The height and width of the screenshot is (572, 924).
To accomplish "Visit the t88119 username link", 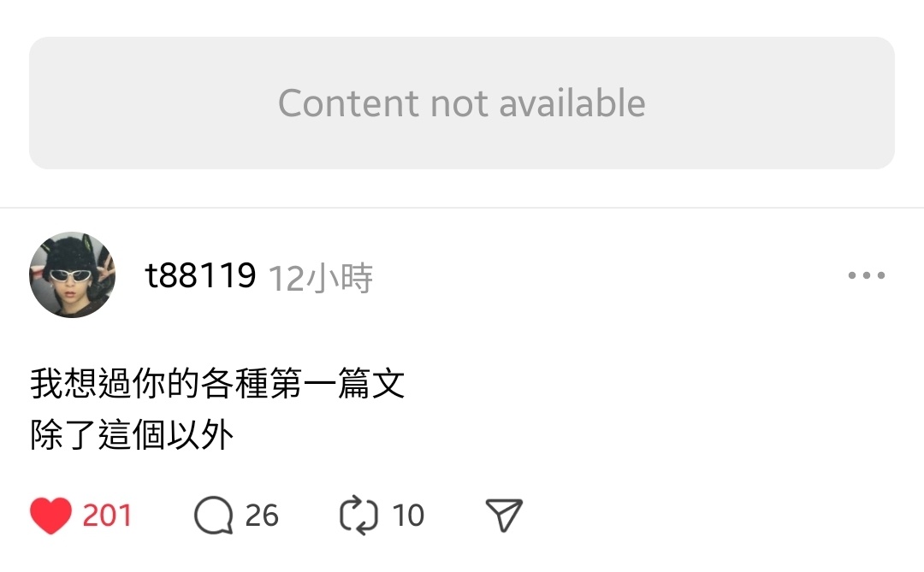I will 200,275.
